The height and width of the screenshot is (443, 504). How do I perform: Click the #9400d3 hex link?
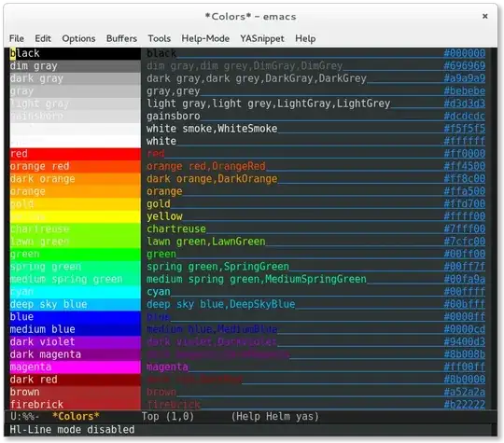pos(465,341)
